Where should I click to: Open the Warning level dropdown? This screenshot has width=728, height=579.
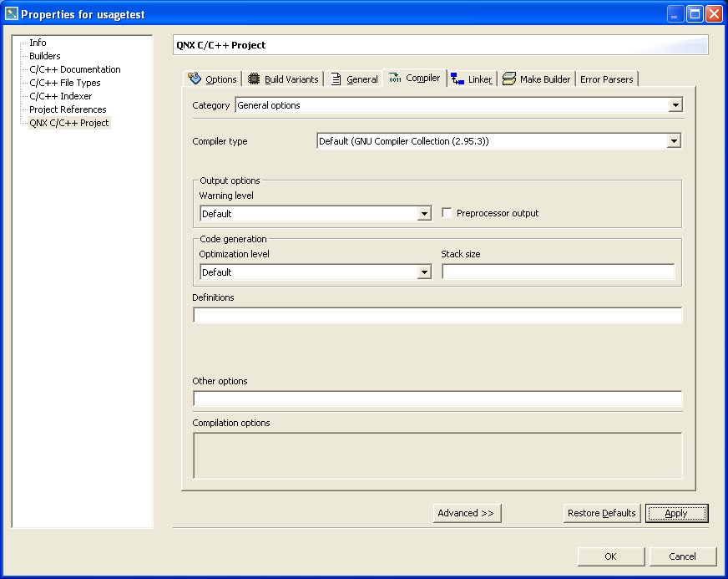click(x=424, y=213)
